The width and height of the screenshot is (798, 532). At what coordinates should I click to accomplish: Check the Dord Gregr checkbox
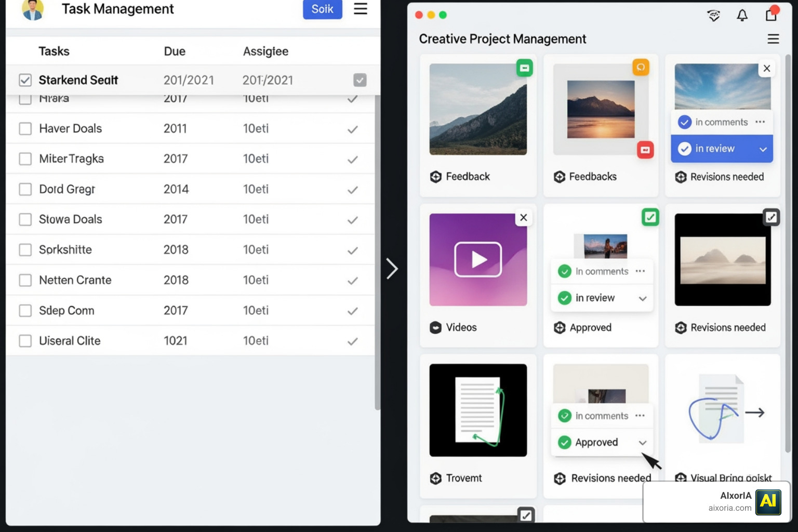[25, 189]
